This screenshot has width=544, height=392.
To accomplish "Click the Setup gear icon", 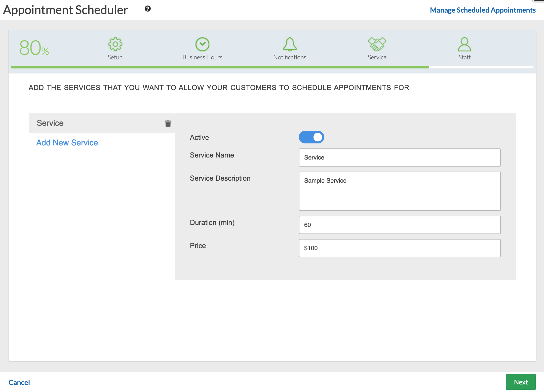I will point(115,44).
